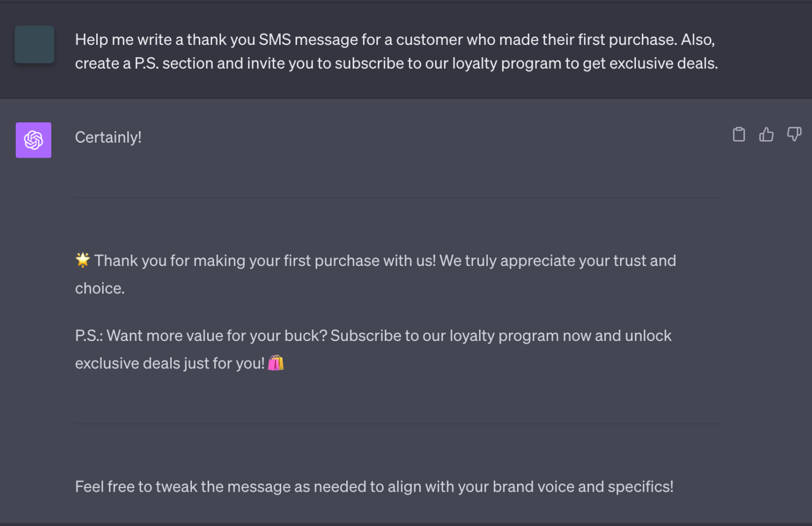Click the closing tip about brand voice
This screenshot has height=526, width=812.
pos(374,486)
